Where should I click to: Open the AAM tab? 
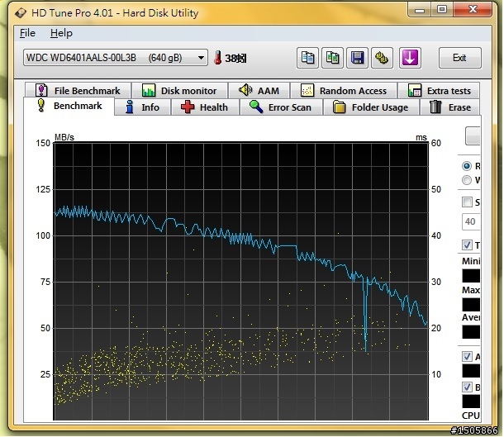pos(259,90)
